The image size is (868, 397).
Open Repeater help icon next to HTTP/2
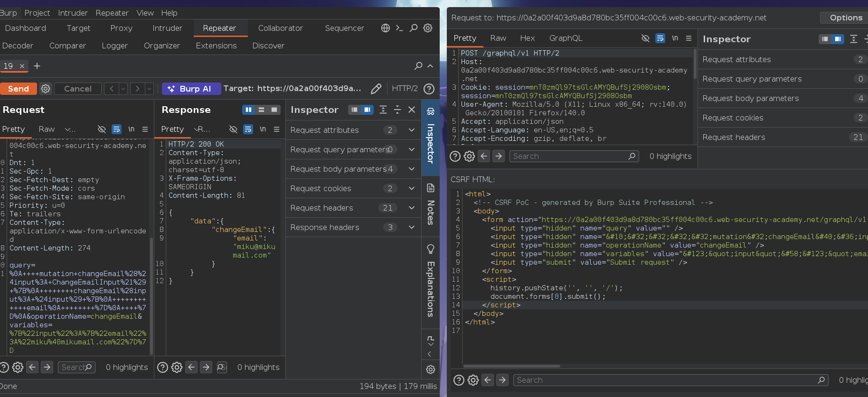point(429,89)
